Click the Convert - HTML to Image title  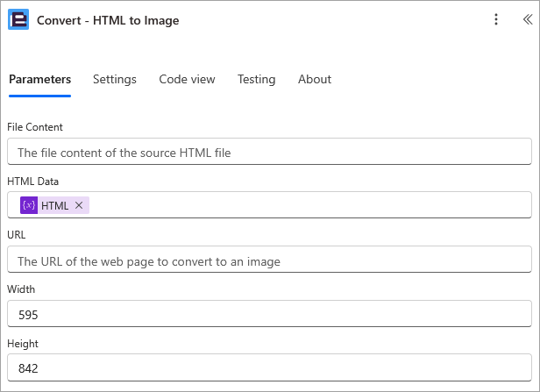(x=108, y=20)
